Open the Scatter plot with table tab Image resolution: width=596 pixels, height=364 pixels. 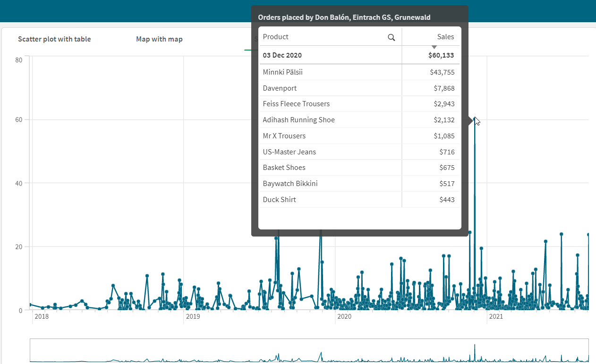54,39
